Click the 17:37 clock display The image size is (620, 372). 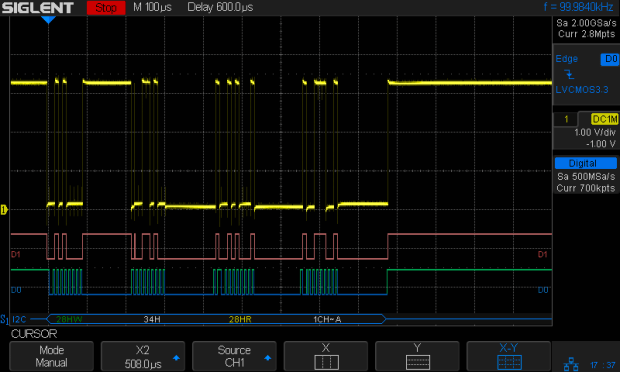603,365
